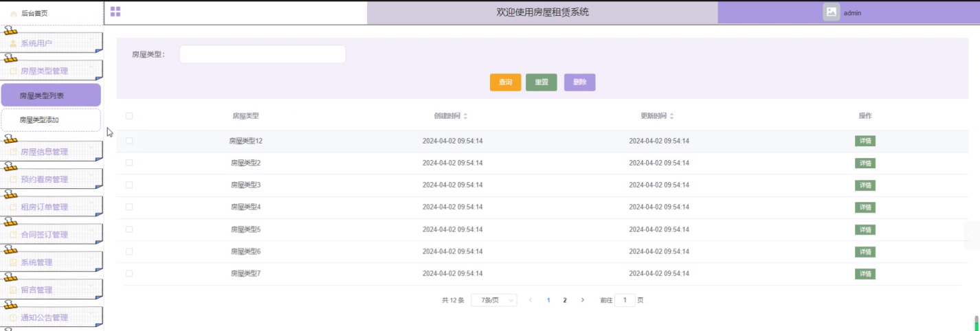Go to page 2 in pagination
This screenshot has height=331, width=980.
point(565,300)
